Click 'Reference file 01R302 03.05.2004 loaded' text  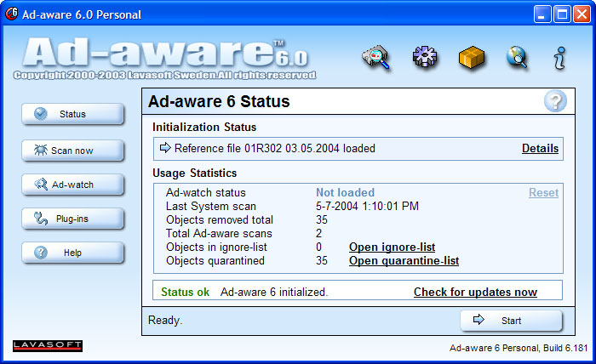point(275,148)
